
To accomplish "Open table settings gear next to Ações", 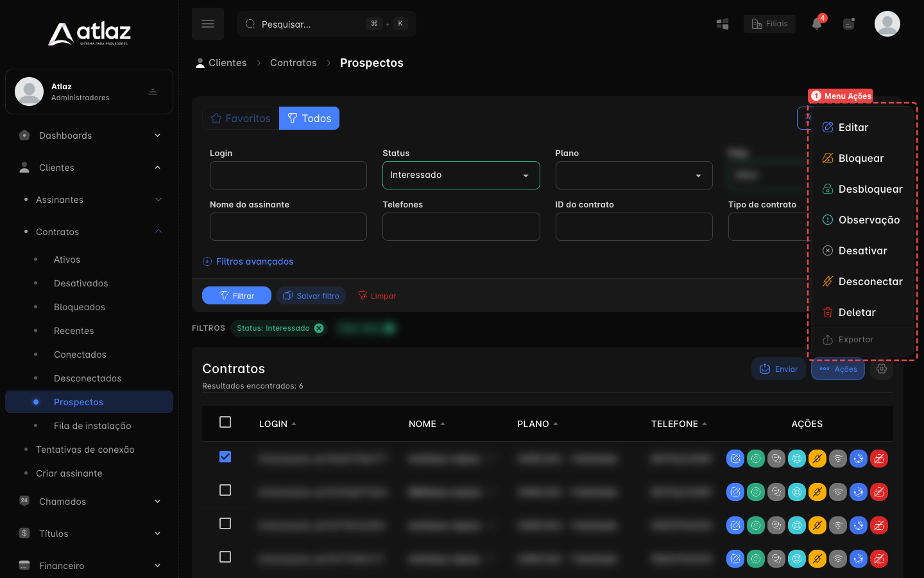I will [882, 369].
